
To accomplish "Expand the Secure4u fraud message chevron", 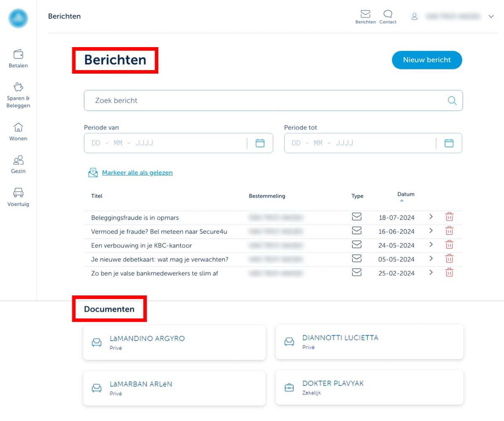I will [x=431, y=231].
